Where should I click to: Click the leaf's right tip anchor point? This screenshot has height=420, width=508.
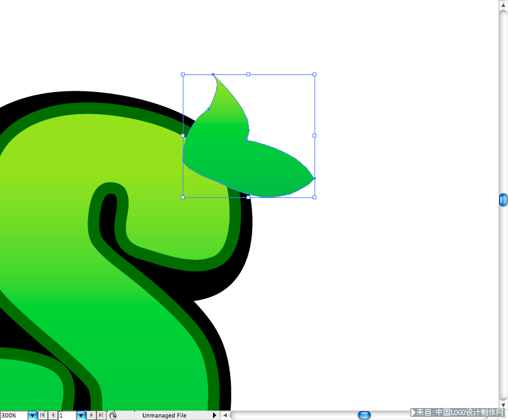(315, 178)
